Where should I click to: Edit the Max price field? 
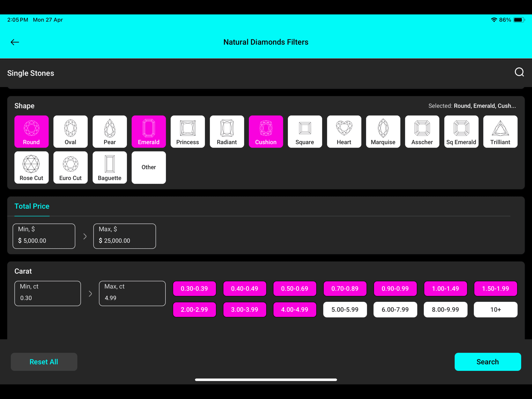click(x=125, y=236)
